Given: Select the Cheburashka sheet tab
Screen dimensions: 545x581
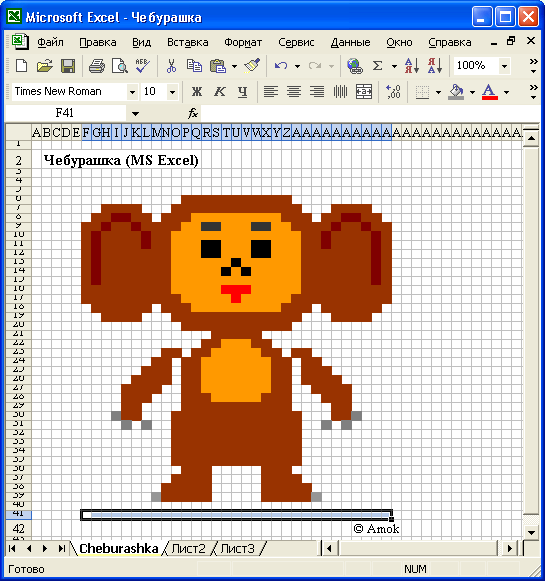Looking at the screenshot, I should coord(119,548).
